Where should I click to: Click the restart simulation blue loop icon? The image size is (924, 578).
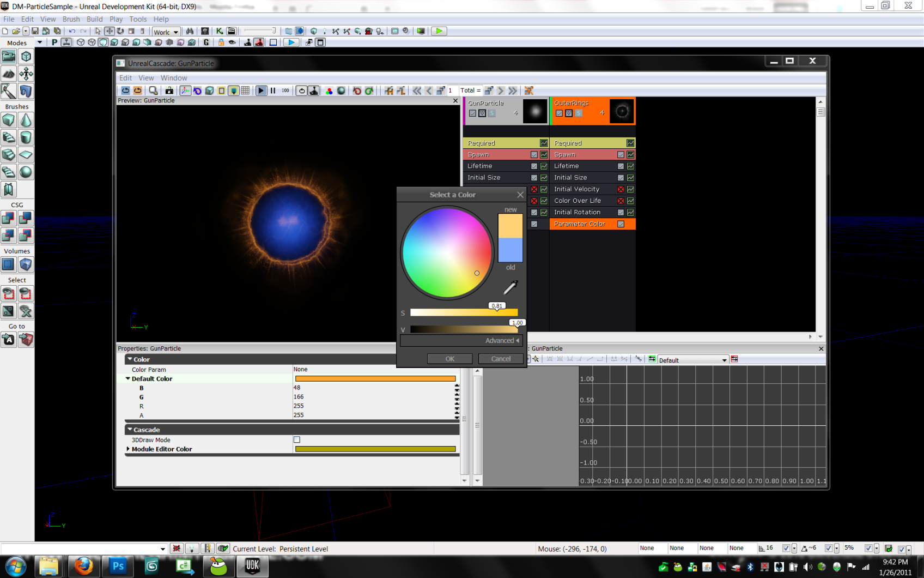coord(125,91)
